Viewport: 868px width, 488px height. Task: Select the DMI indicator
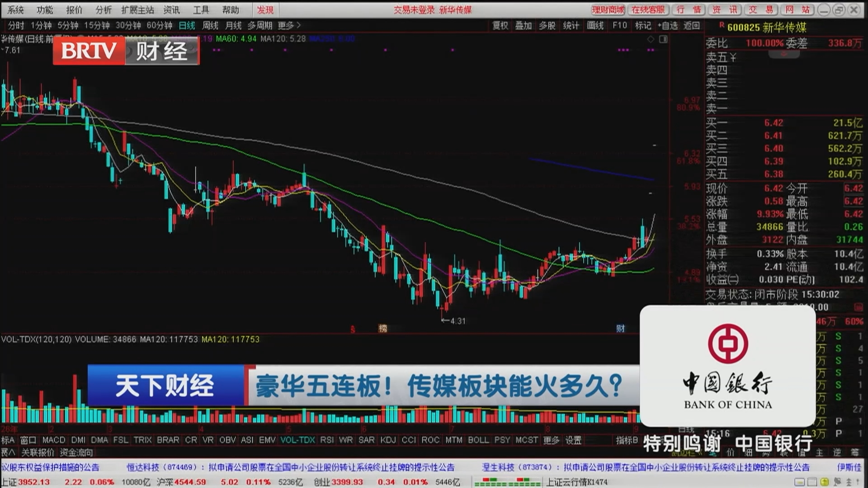[78, 440]
